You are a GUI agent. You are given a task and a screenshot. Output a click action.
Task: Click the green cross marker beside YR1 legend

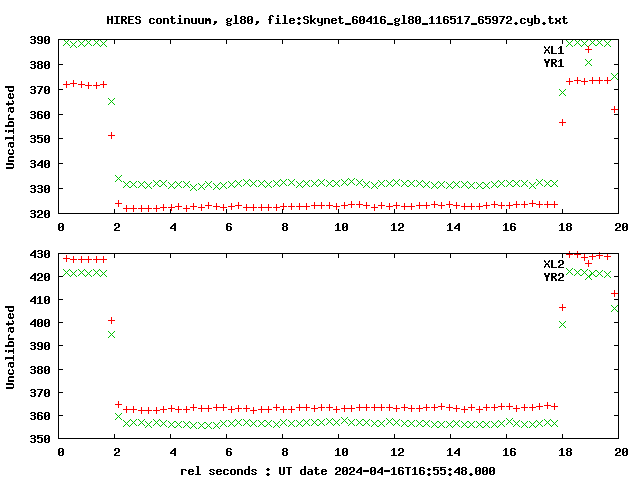(588, 62)
